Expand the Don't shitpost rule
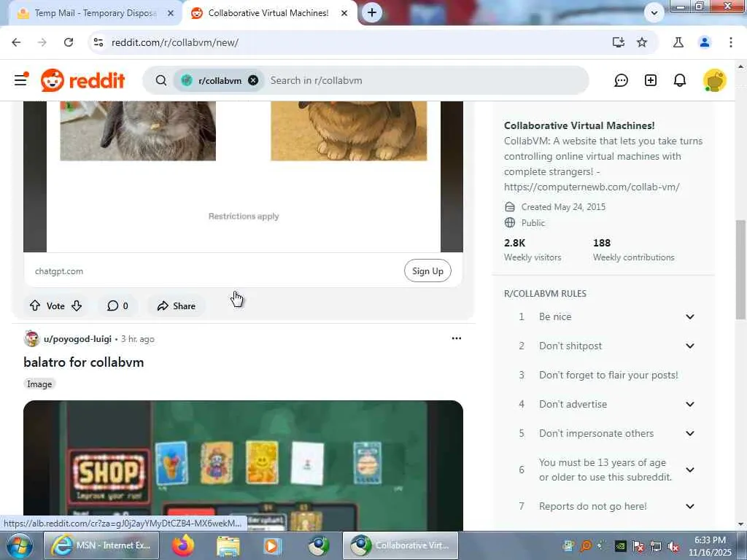This screenshot has height=560, width=747. point(689,346)
